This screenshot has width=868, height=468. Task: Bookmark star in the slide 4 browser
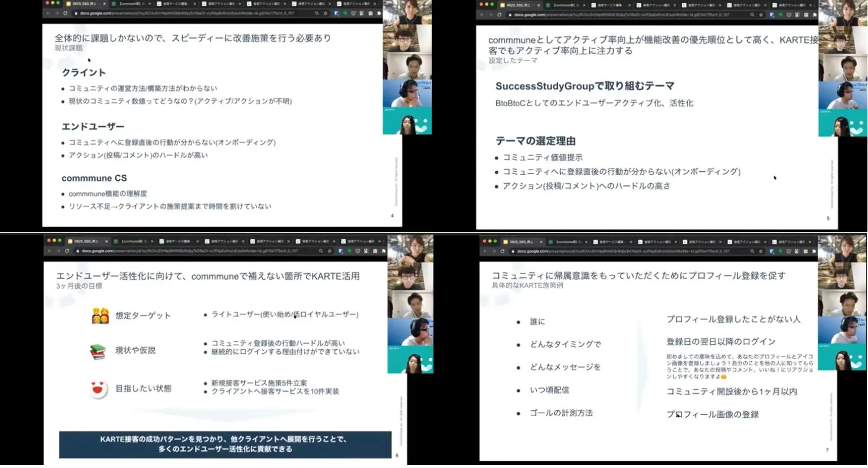coord(326,13)
